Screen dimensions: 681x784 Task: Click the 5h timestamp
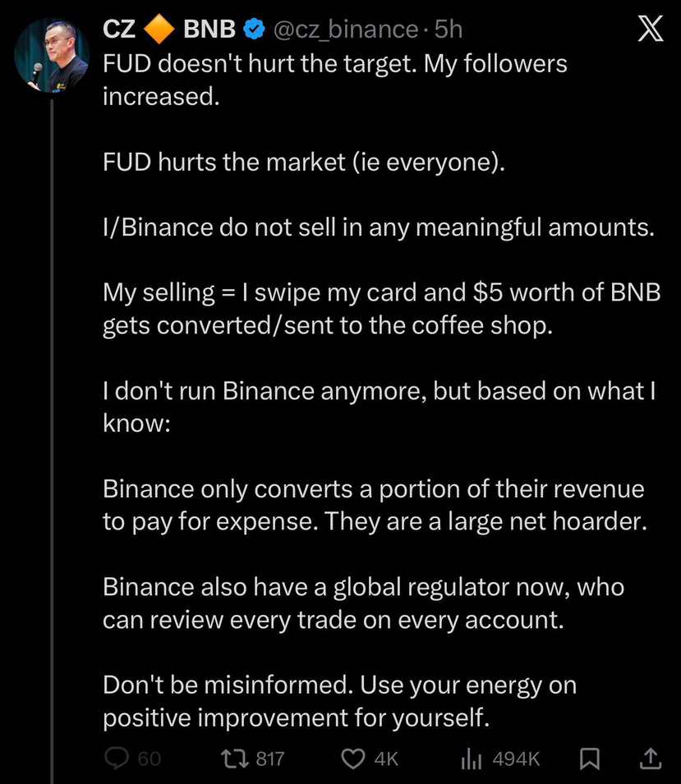[449, 30]
